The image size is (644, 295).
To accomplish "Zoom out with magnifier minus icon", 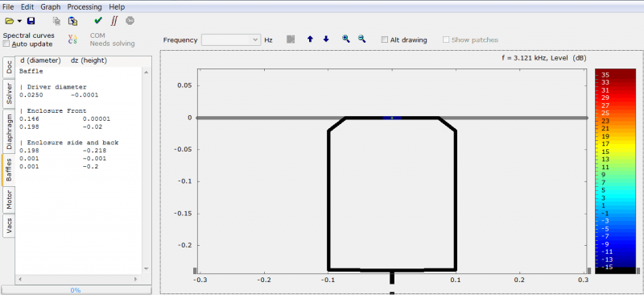I will [x=361, y=39].
